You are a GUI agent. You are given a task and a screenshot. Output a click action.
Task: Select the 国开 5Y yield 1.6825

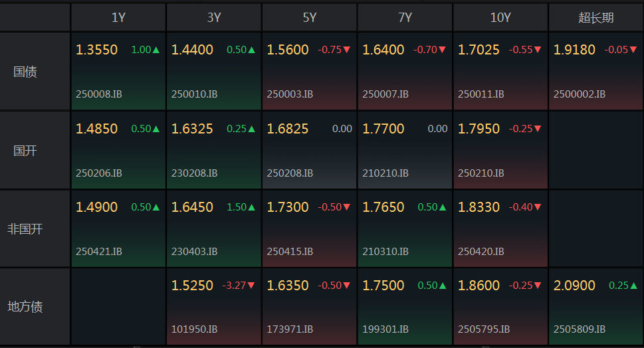point(288,129)
